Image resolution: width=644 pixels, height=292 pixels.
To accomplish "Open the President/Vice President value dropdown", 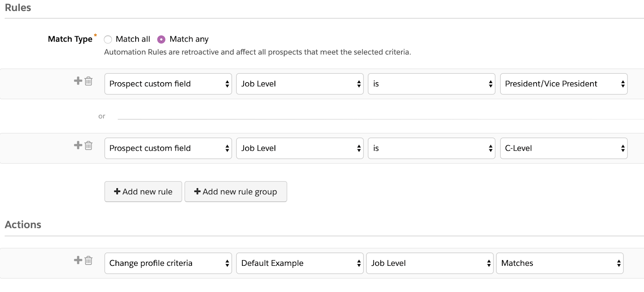I will pos(563,84).
